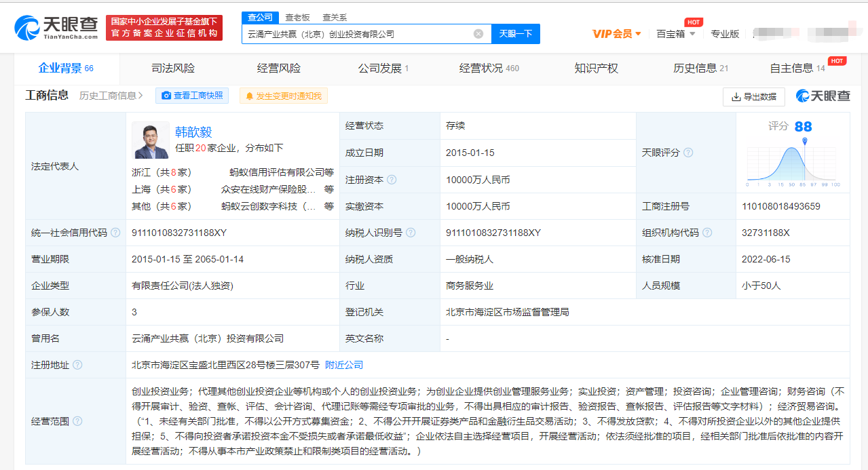Open the 知识产权 tab

point(596,68)
